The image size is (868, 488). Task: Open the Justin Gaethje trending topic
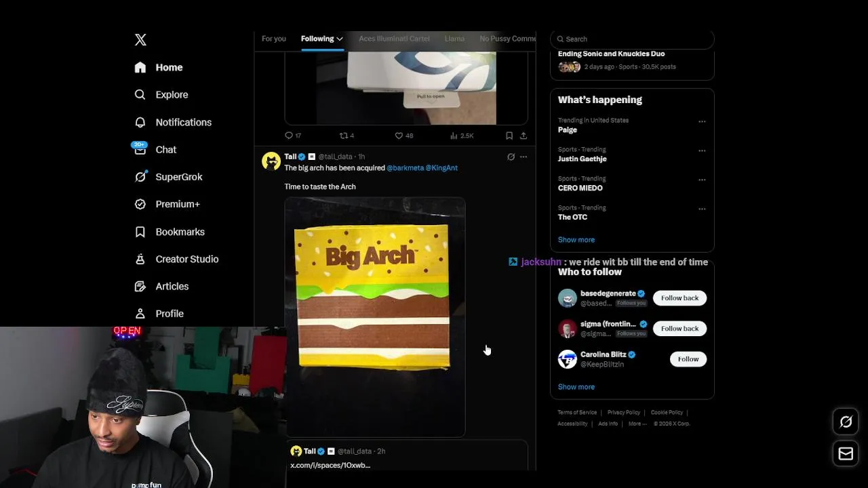(x=582, y=159)
